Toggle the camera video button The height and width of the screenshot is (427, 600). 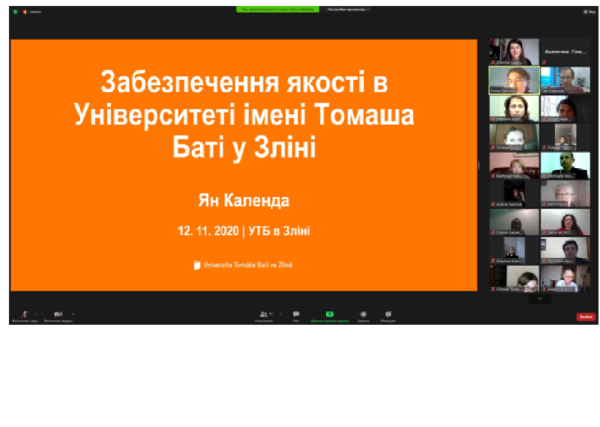(58, 314)
